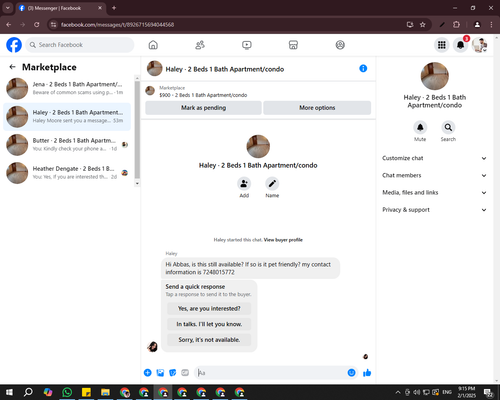Open the Marketplace storefront icon
Screen dimensions: 500x400
(293, 45)
